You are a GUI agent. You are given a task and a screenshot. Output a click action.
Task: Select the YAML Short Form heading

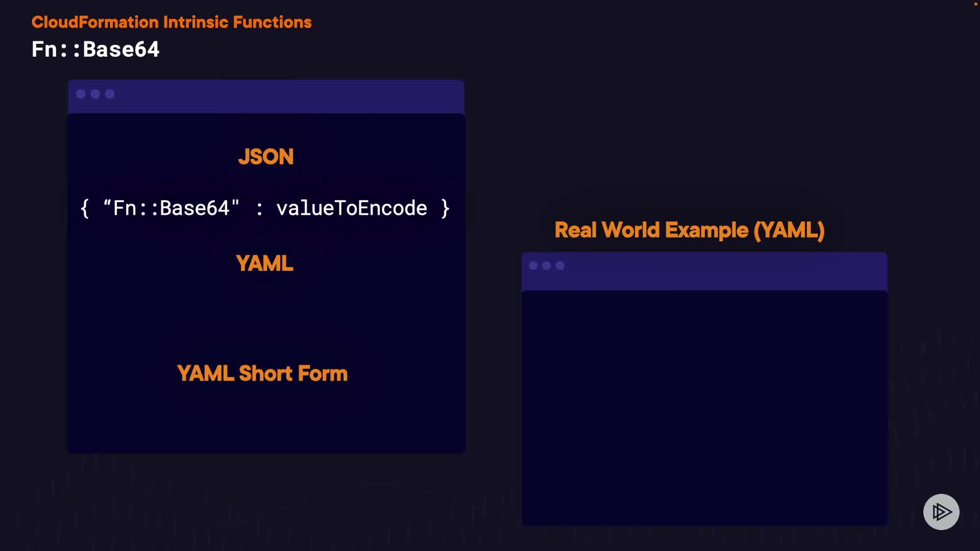pos(262,373)
